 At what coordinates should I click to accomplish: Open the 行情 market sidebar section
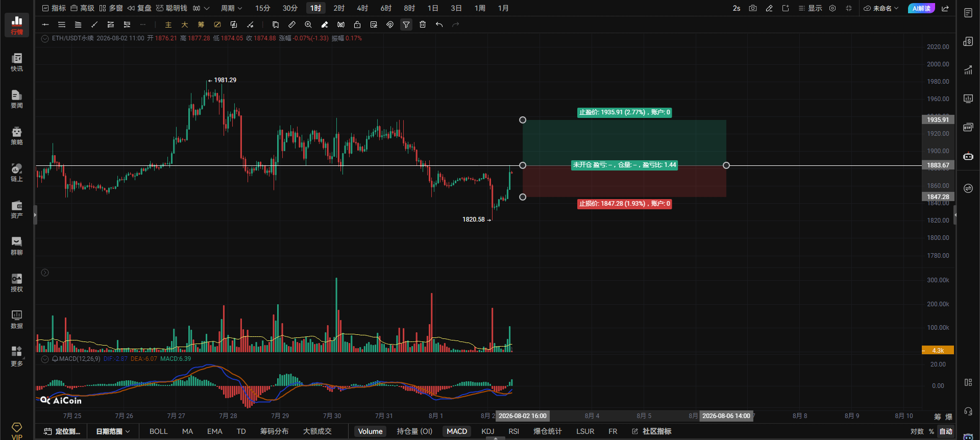(x=17, y=25)
